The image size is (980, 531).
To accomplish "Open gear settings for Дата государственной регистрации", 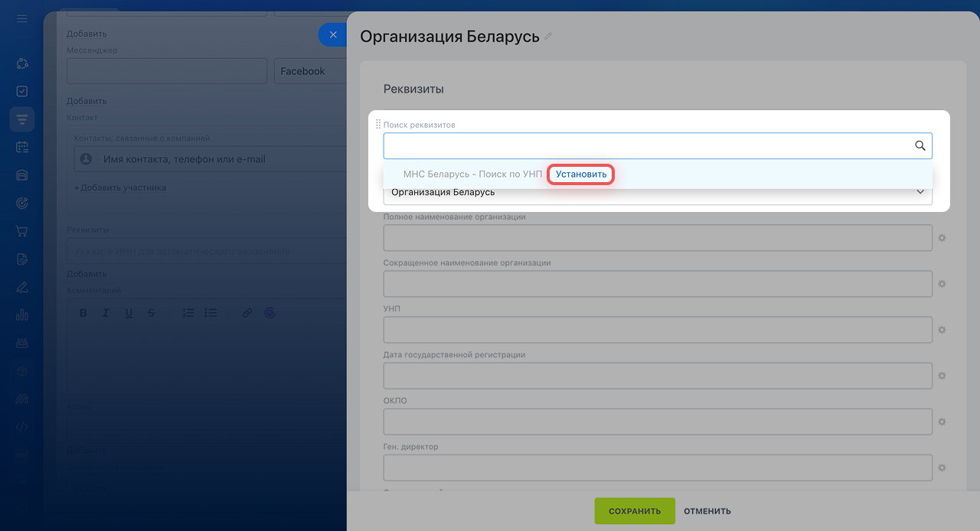I will (942, 376).
